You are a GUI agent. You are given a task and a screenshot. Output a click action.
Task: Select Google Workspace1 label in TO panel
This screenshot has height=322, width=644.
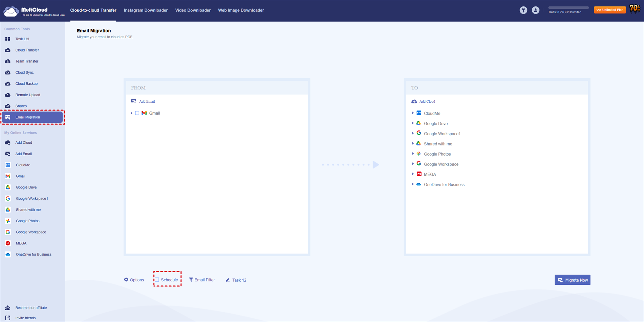[442, 134]
